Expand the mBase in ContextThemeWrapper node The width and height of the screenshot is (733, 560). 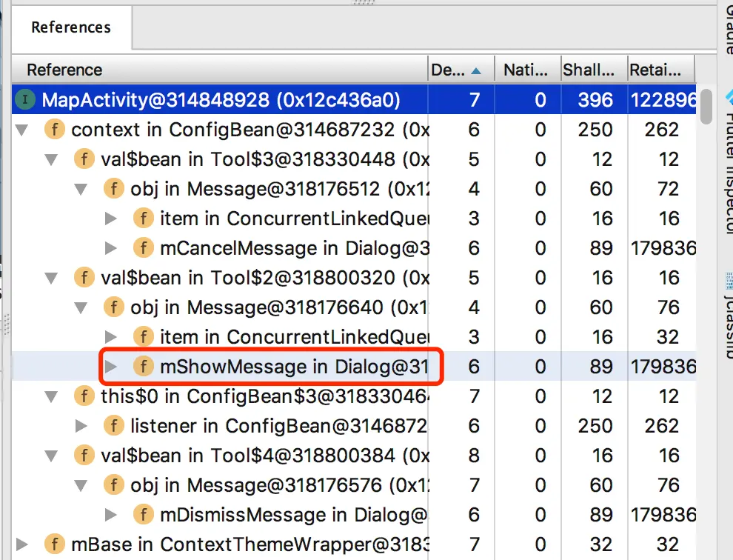point(21,544)
